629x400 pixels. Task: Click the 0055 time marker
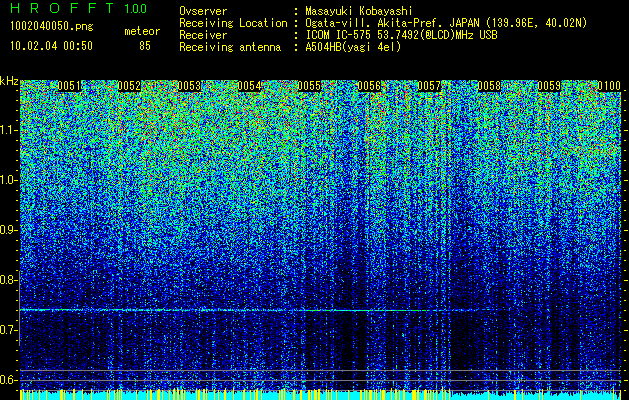pos(309,86)
